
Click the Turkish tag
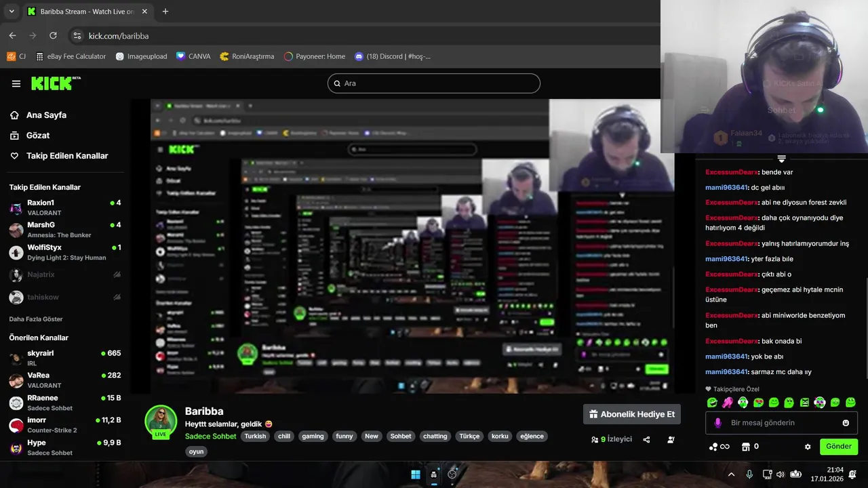coord(256,436)
